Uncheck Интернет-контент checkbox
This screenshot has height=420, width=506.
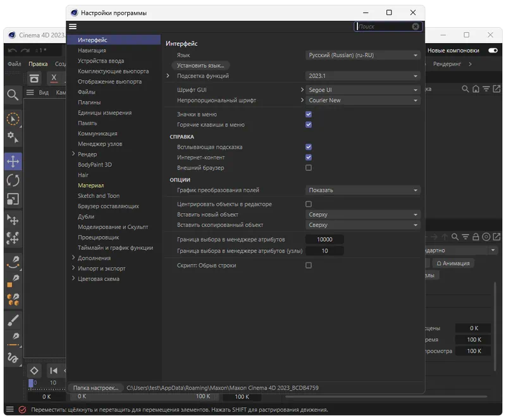click(309, 157)
